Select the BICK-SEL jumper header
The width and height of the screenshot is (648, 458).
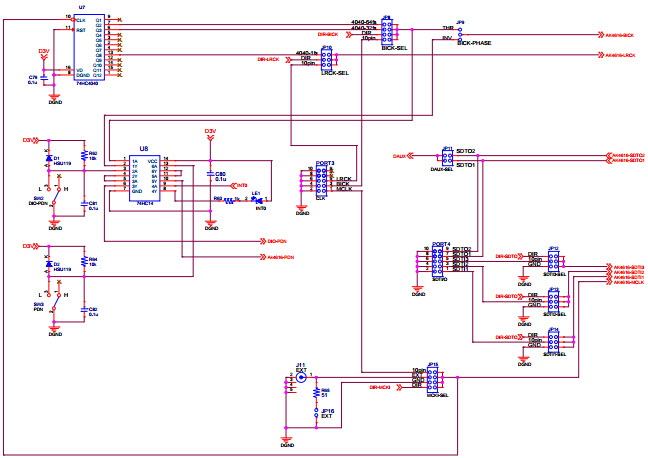385,31
